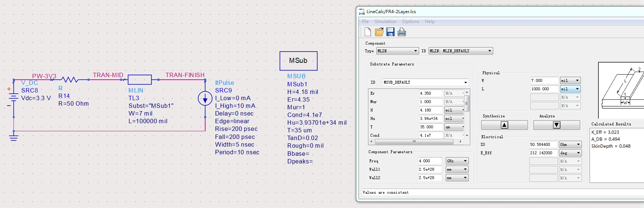Click the TRAN-FINISH net label
This screenshot has height=208, width=644.
pos(185,75)
